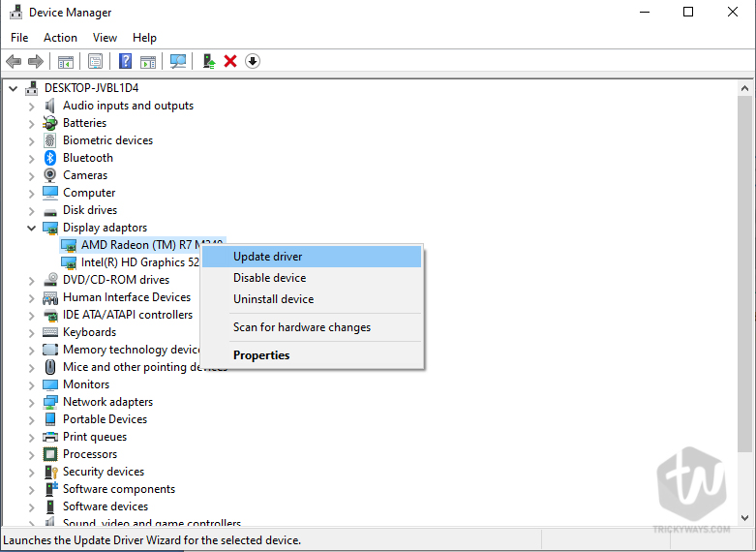756x552 pixels.
Task: Click the Processors chip icon
Action: (x=50, y=454)
